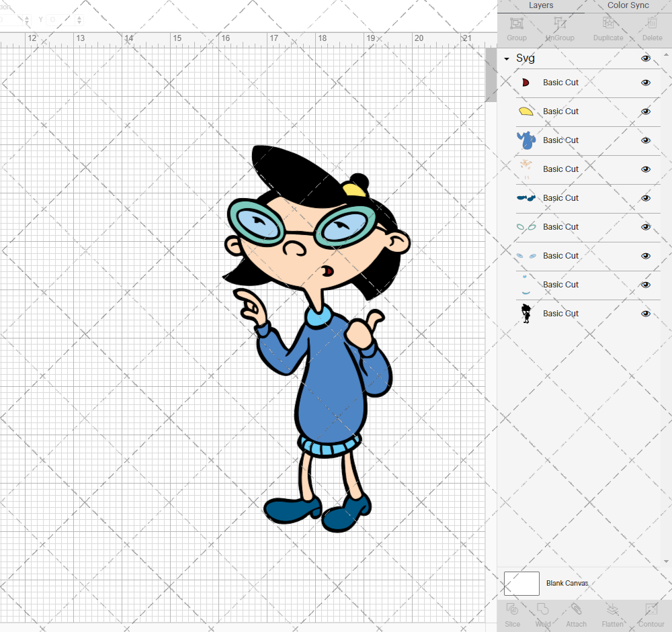Hide the black silhouette outline layer
Viewport: 672px width, 632px height.
[646, 314]
